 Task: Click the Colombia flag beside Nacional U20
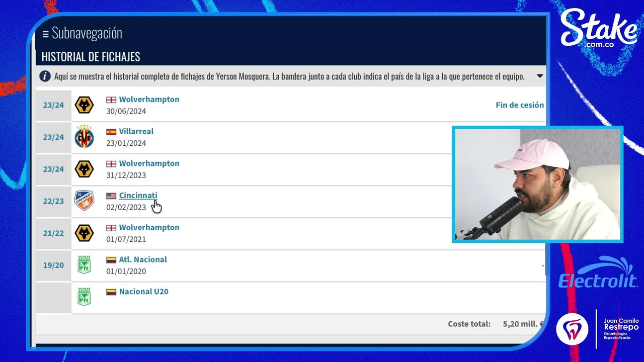[x=111, y=292]
